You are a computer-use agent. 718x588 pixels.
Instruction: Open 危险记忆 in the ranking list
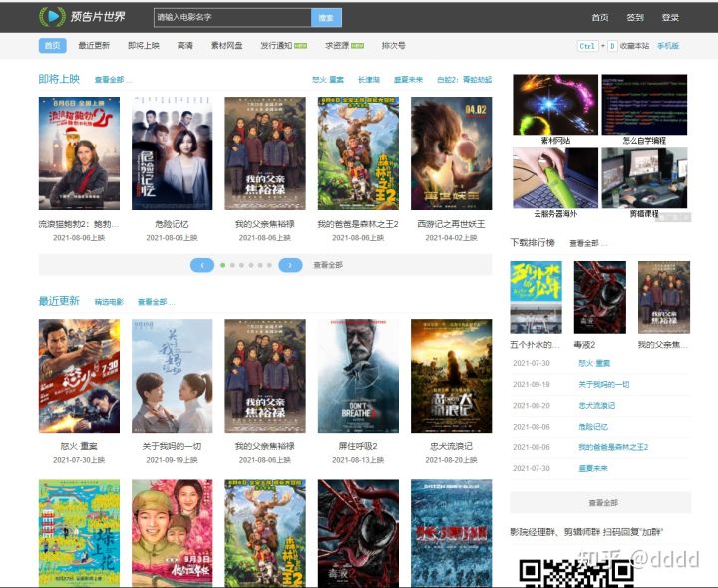593,426
